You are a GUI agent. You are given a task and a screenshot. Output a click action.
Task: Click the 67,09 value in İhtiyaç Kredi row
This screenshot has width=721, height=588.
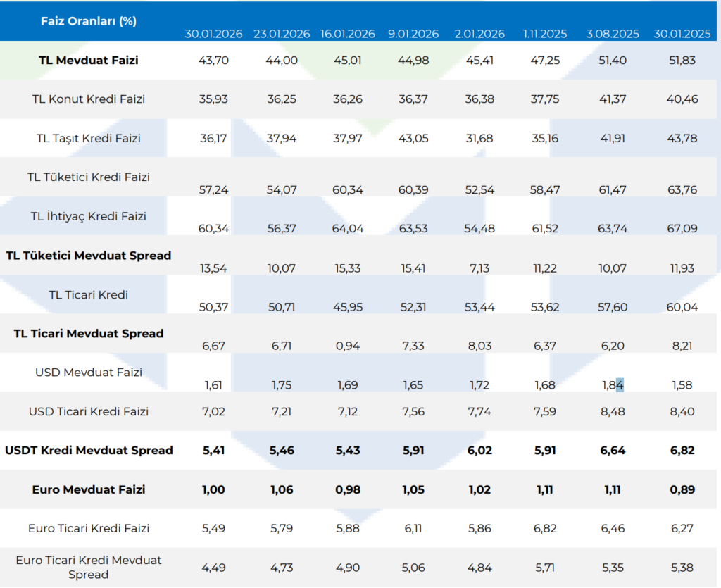point(681,229)
